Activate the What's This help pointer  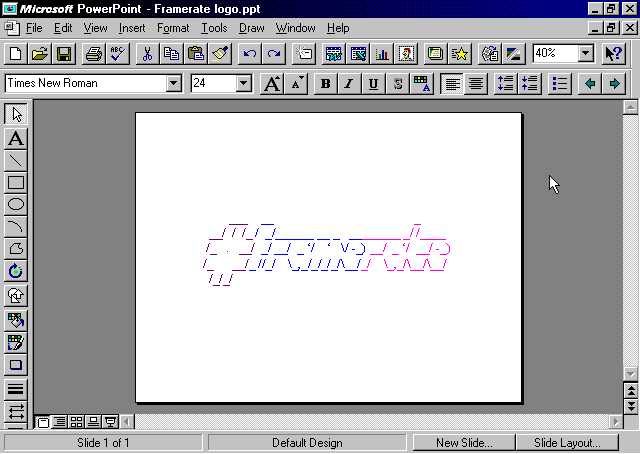[x=613, y=53]
